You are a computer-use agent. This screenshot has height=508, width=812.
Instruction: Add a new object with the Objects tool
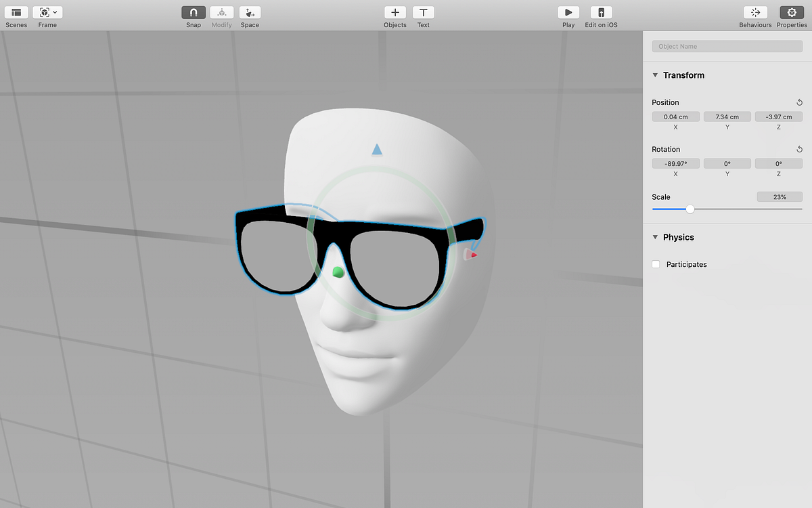(x=395, y=12)
